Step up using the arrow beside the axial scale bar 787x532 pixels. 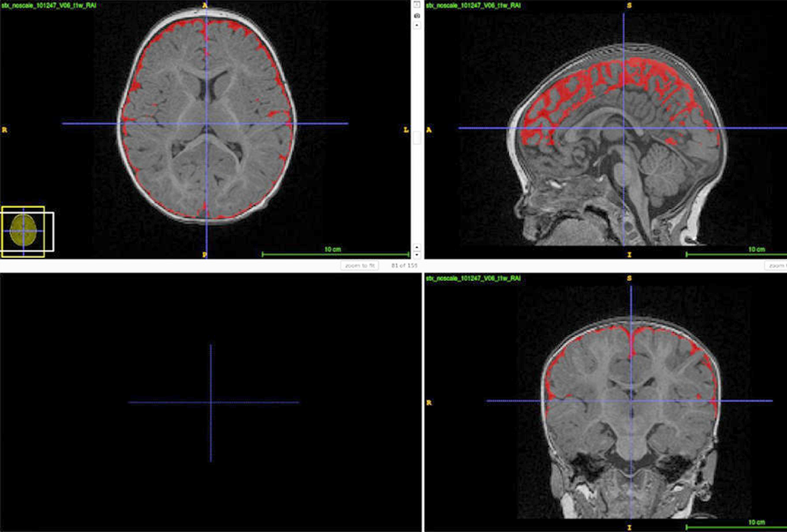(x=416, y=247)
